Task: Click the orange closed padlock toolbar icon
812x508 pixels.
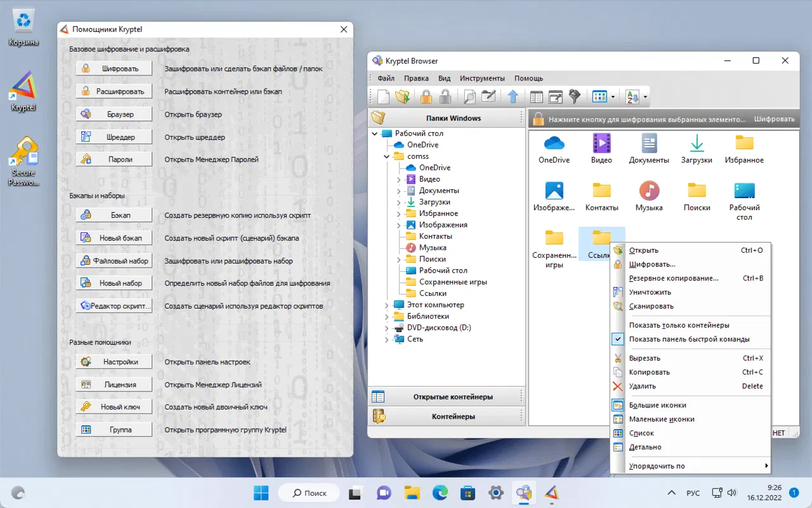Action: click(x=426, y=97)
